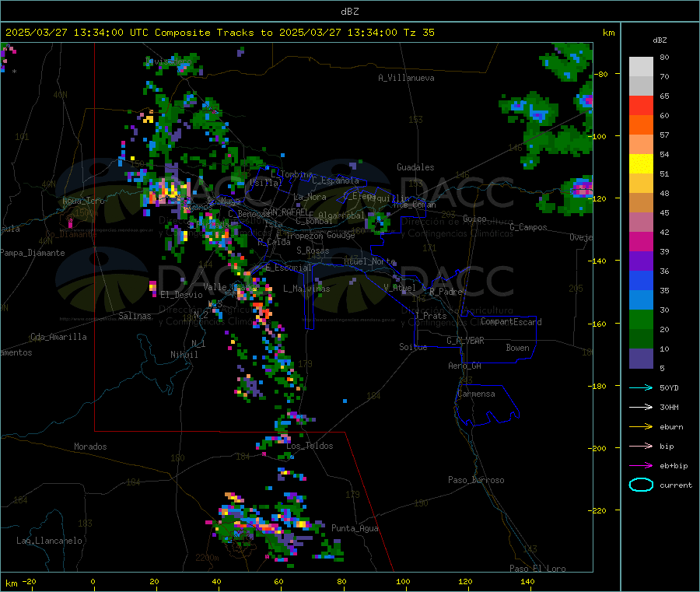The height and width of the screenshot is (592, 700).
Task: Click the 'Punta_Agua' map label
Action: coord(355,528)
